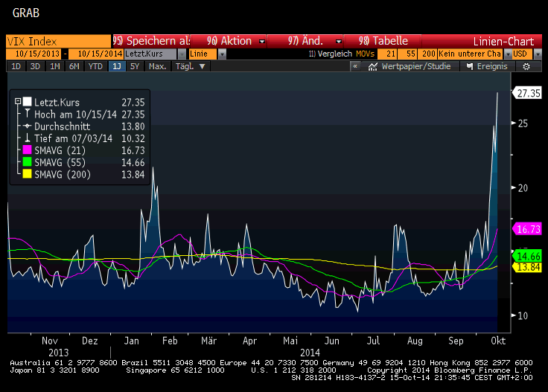
Task: Select the 1M range tab
Action: pos(55,66)
